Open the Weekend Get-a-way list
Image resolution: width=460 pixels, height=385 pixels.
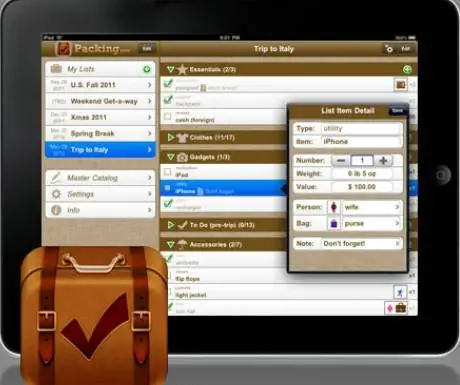point(100,101)
